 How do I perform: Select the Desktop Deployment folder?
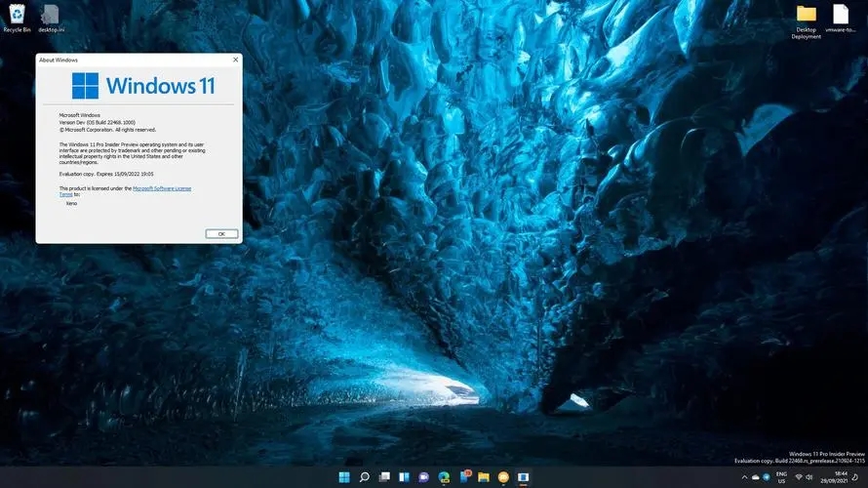point(806,21)
